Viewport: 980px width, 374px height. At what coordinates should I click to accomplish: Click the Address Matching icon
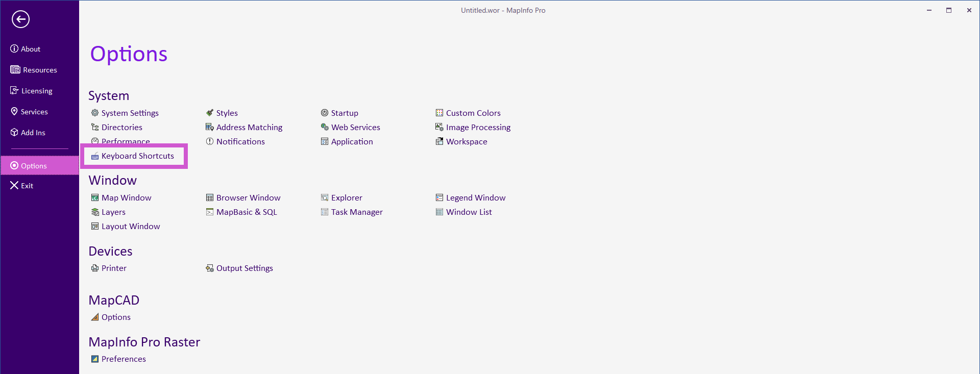click(210, 127)
